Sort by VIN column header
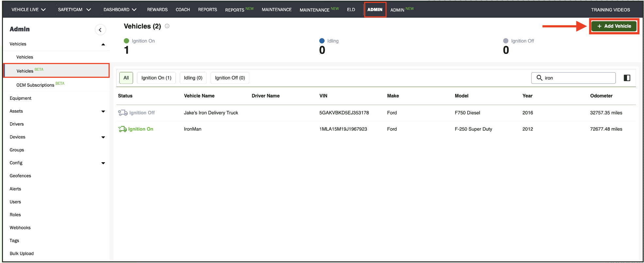 click(323, 96)
